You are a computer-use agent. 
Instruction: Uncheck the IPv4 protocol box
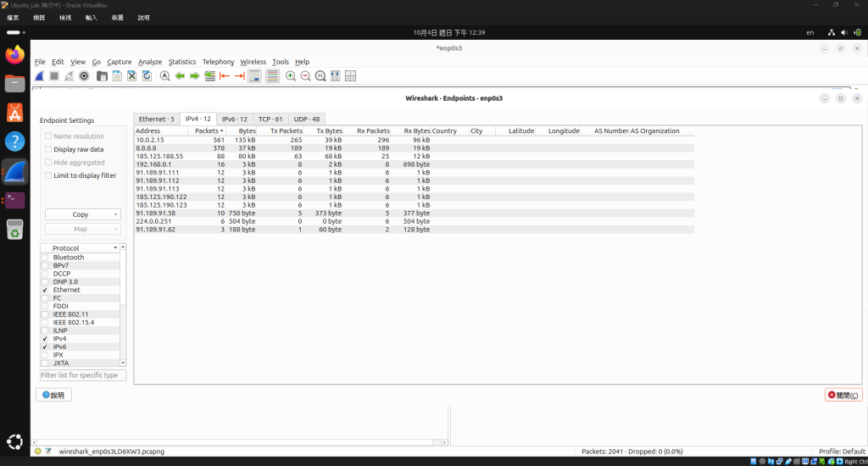click(46, 339)
